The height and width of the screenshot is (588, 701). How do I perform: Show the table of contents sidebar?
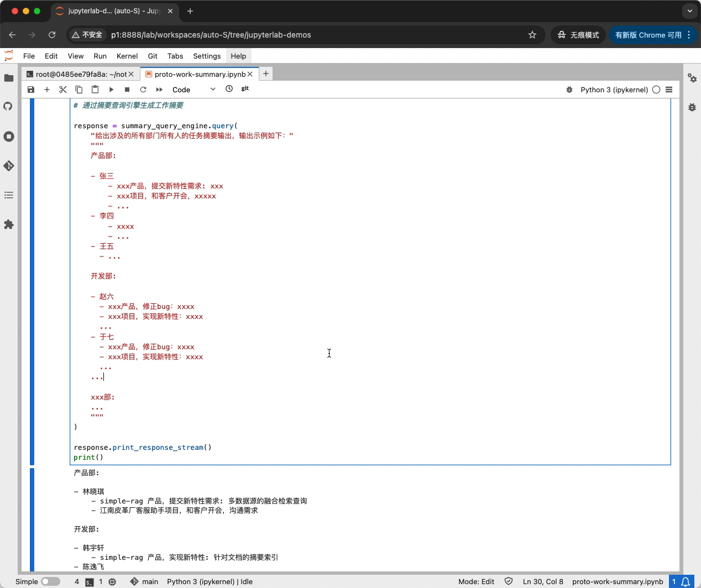pyautogui.click(x=9, y=195)
